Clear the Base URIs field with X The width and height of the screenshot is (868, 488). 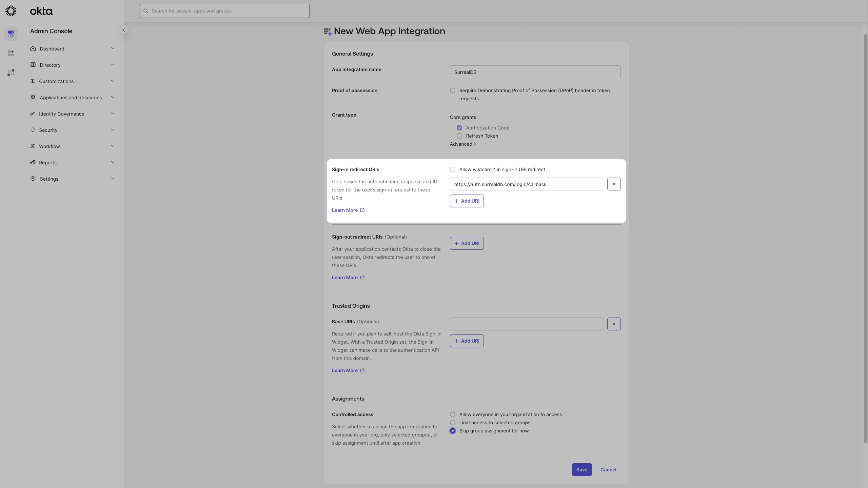(614, 324)
